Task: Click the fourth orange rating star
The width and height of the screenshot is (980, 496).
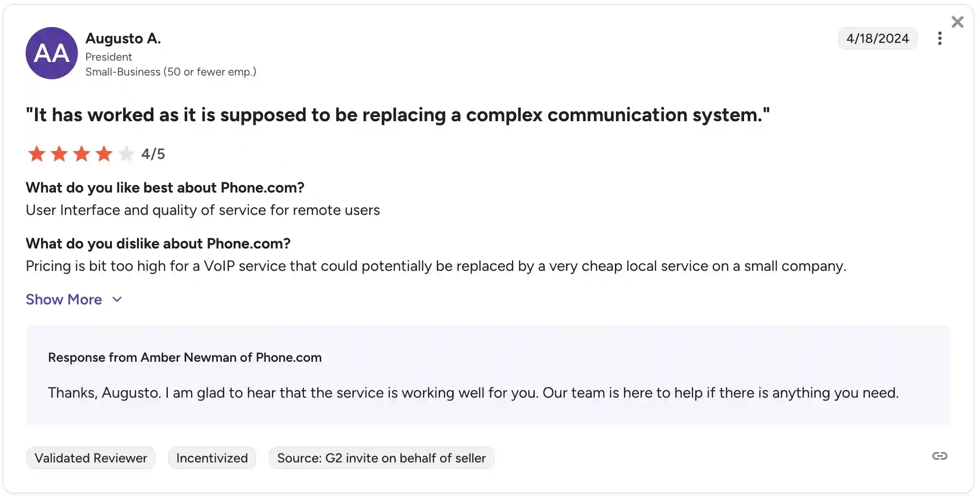Action: click(104, 153)
